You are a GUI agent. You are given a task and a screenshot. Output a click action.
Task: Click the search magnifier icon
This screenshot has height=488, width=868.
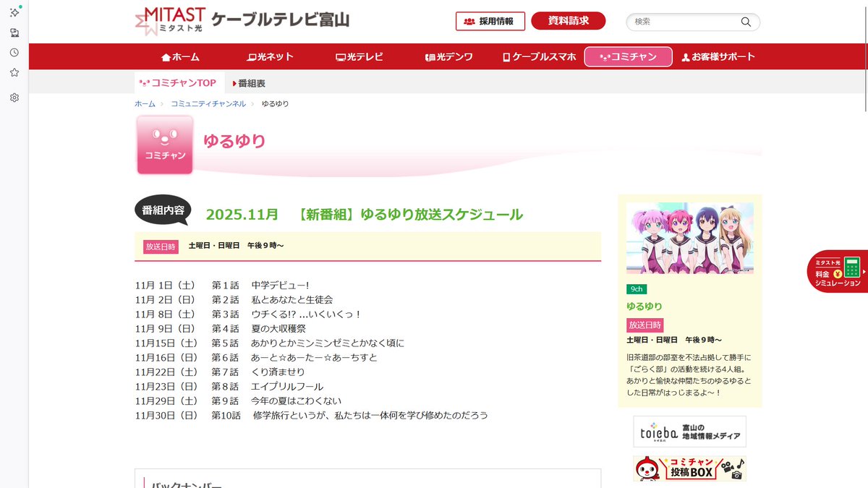(x=746, y=22)
